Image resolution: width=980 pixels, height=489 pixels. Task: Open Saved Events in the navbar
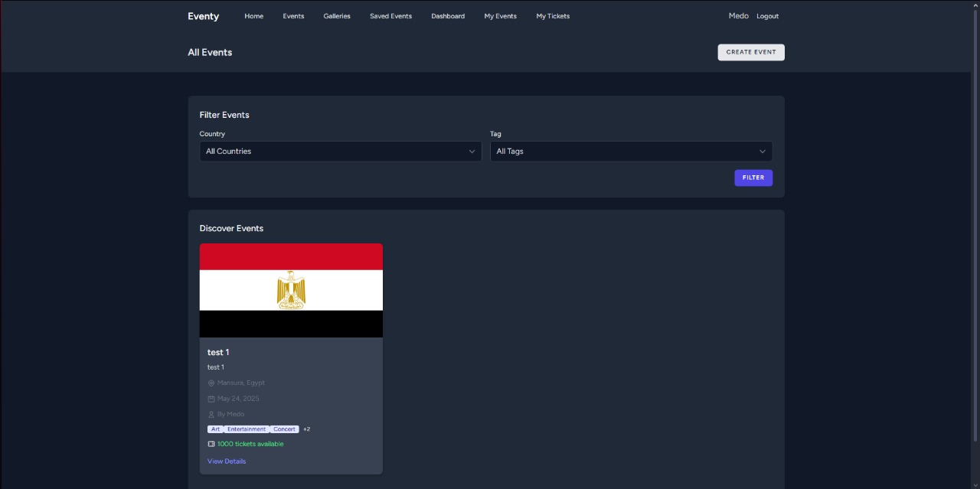coord(390,16)
